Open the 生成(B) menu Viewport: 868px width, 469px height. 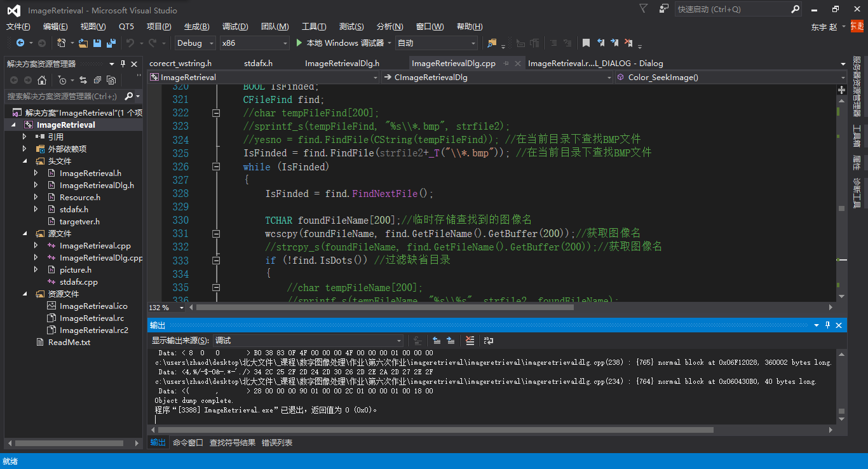[x=196, y=26]
